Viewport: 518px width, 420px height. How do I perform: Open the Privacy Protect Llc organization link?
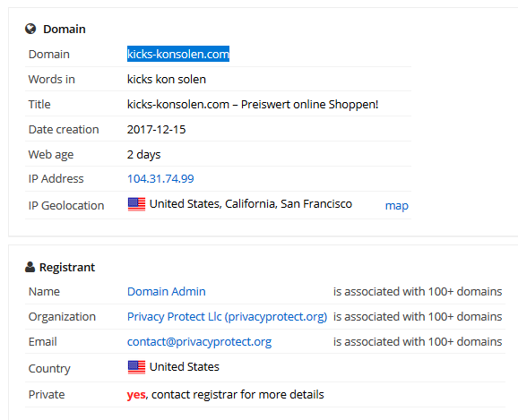(228, 317)
